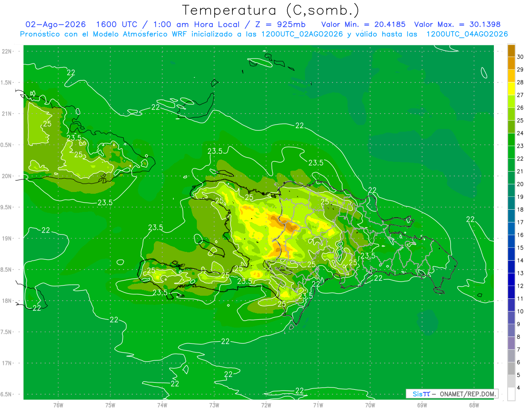Click the '9.5N' latitude axis label
This screenshot has width=532, height=411.
[x=6, y=207]
